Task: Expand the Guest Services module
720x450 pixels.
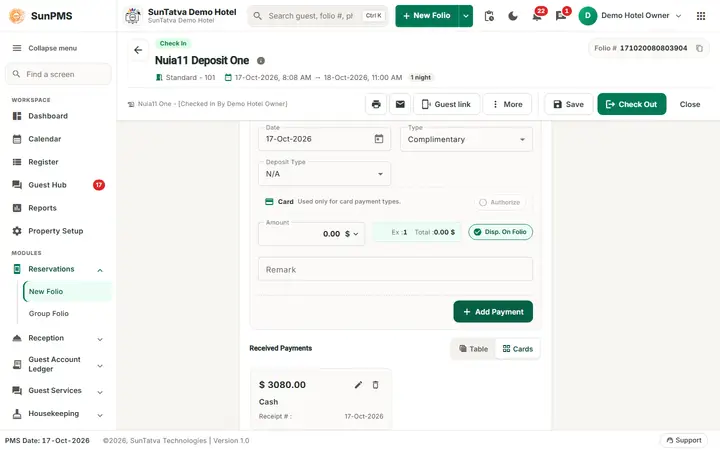Action: point(100,392)
